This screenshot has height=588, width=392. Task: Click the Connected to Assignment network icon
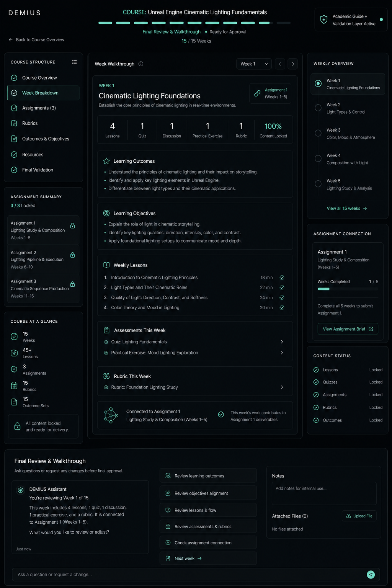(111, 415)
